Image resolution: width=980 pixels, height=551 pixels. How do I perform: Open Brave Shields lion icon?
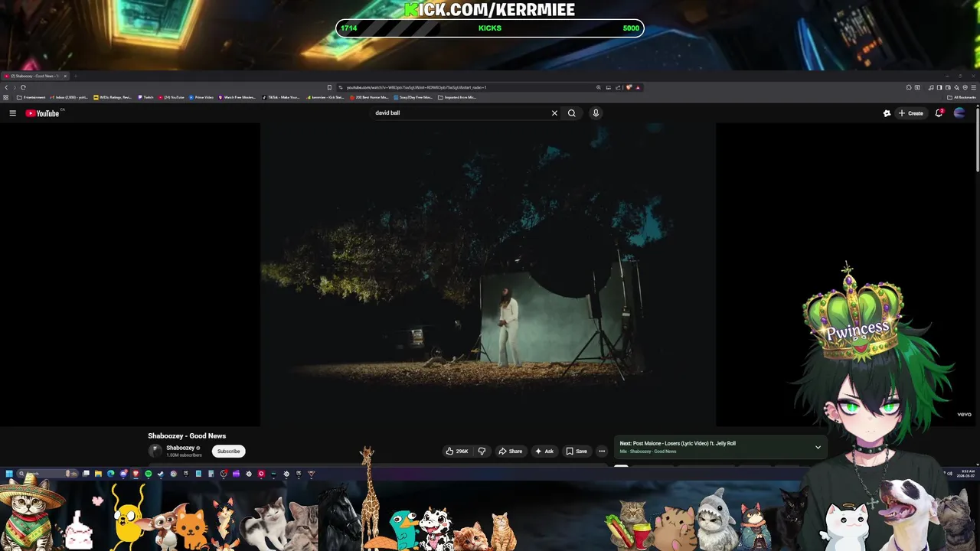pyautogui.click(x=629, y=87)
